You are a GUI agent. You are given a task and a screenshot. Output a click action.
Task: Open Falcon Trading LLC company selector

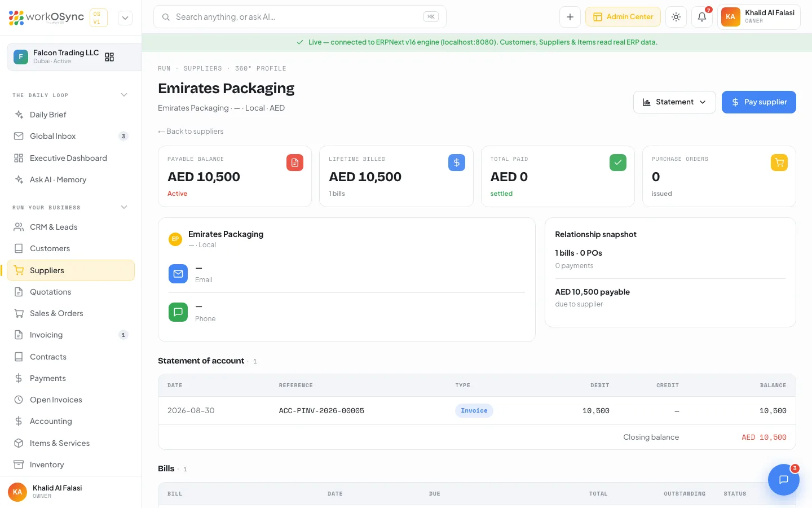pos(74,57)
